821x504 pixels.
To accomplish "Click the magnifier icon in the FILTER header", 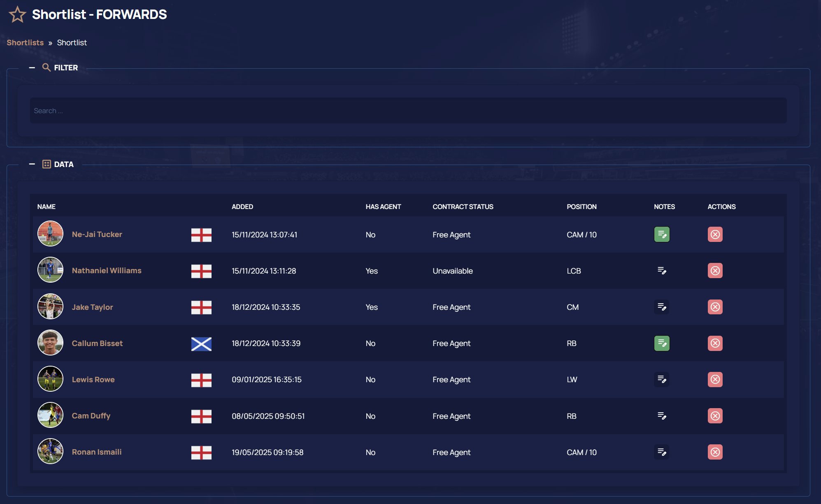I will (x=46, y=67).
